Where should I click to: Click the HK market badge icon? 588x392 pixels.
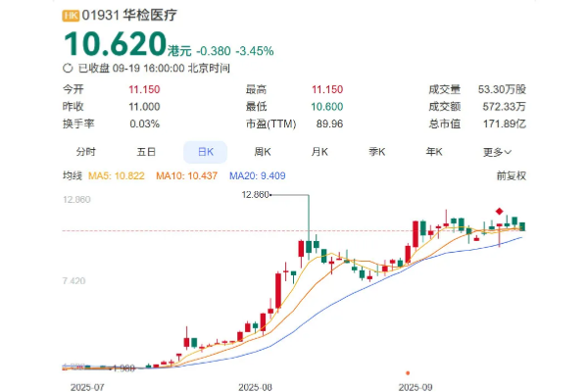pos(71,16)
